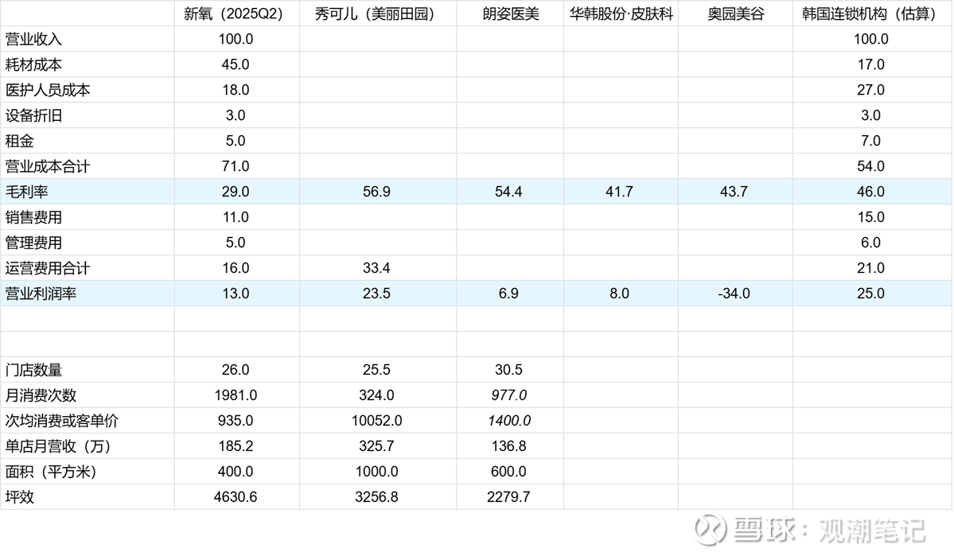Viewport: 954px width, 560px height.
Task: Select 秀可儿 坪效 cell 3256.8
Action: click(376, 497)
